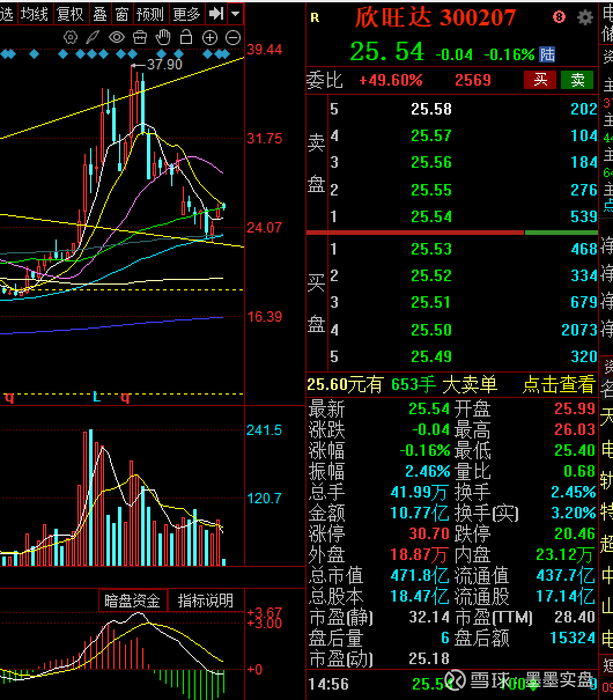Open the 更多 menu

pyautogui.click(x=186, y=13)
